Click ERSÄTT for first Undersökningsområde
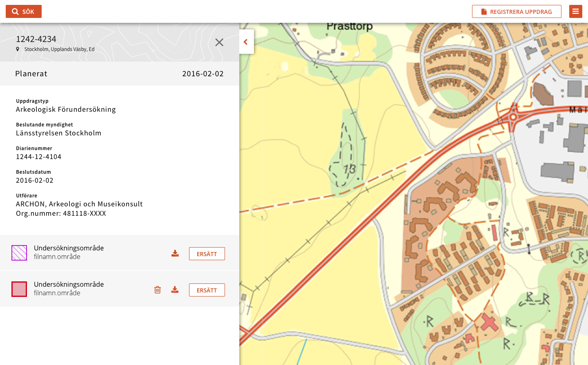 tap(207, 254)
